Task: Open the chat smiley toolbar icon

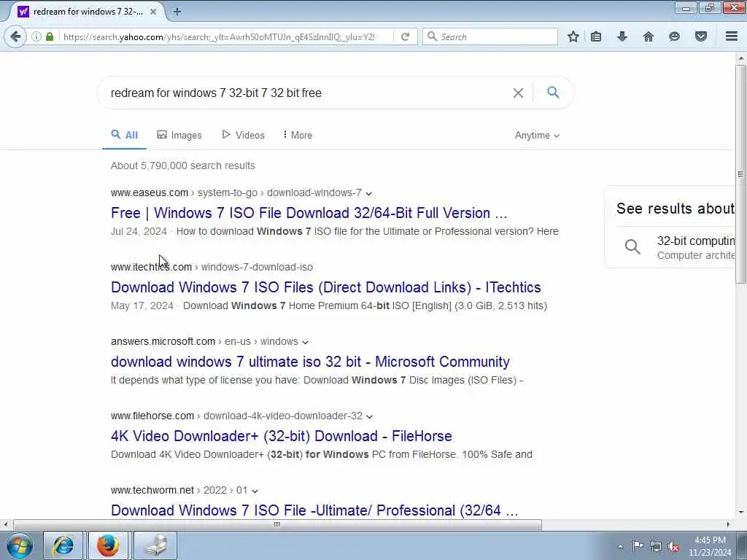Action: 674,36
